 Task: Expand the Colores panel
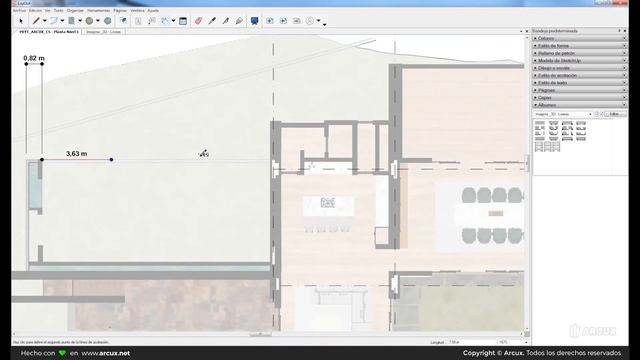(x=580, y=38)
